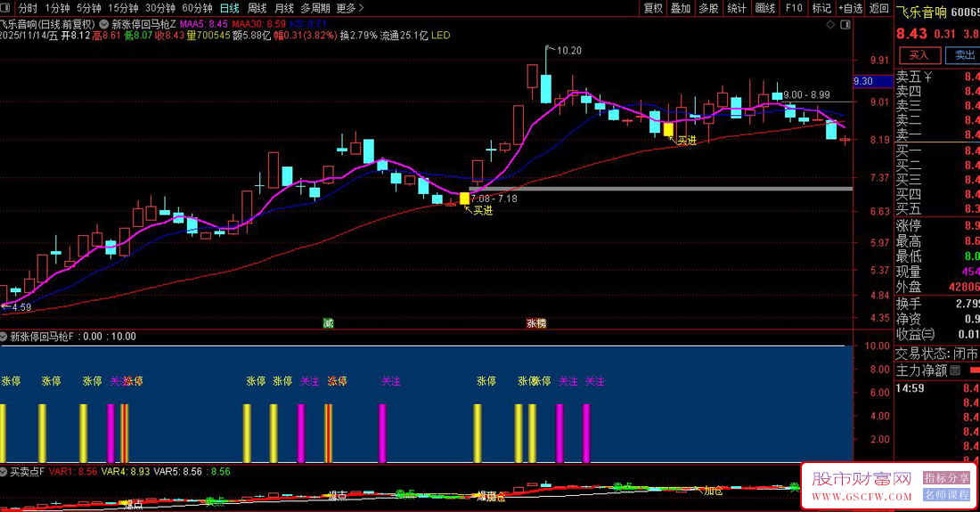980x512 pixels.
Task: Switch to the 周线 weekly tab
Action: pyautogui.click(x=257, y=8)
